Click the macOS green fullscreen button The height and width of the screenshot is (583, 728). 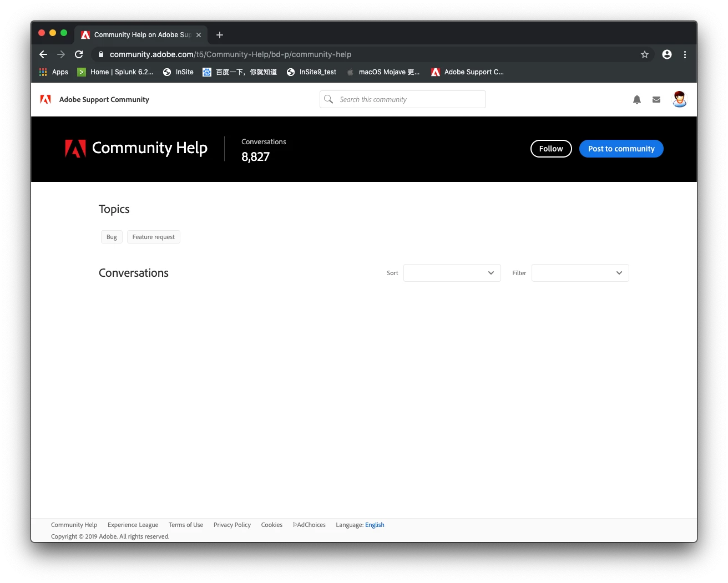click(64, 33)
